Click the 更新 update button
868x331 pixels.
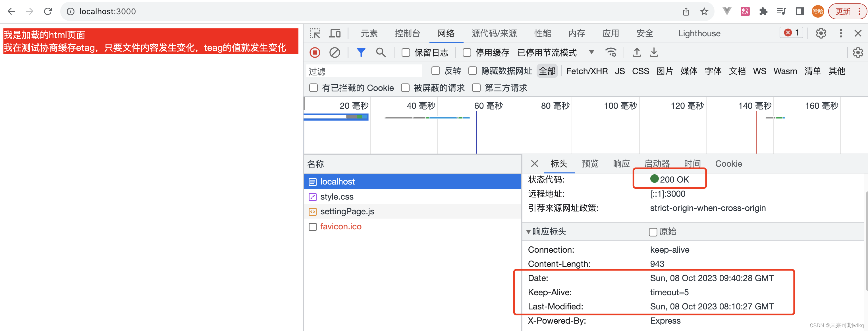tap(843, 11)
